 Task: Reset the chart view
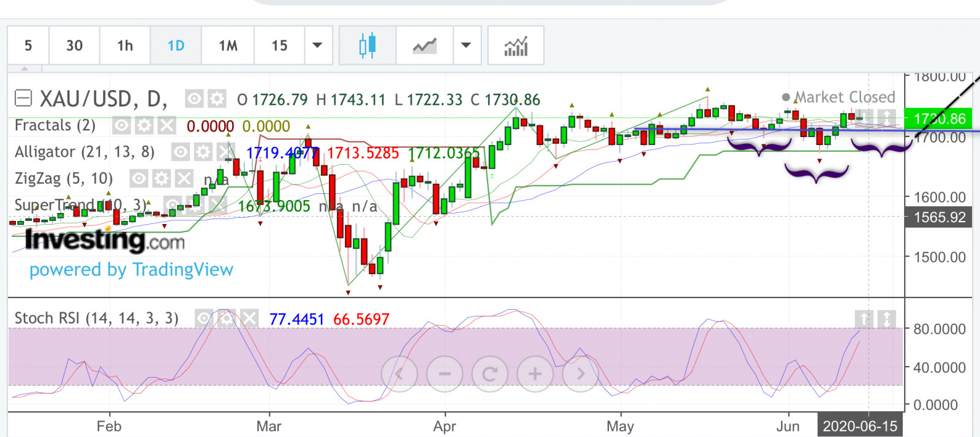[490, 373]
